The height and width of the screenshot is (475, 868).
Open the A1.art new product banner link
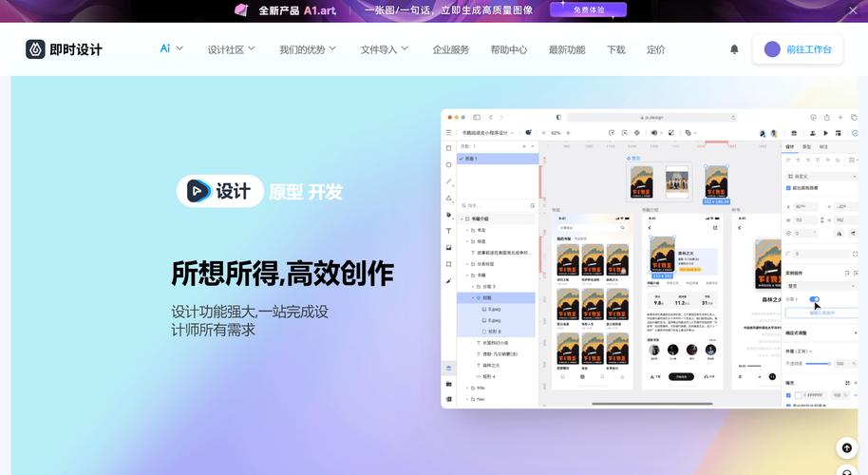coord(297,9)
